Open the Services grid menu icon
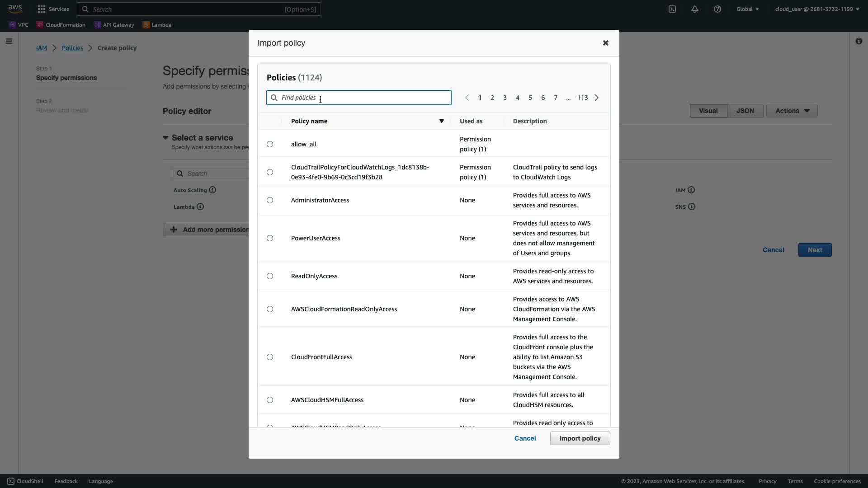Image resolution: width=868 pixels, height=488 pixels. (42, 9)
